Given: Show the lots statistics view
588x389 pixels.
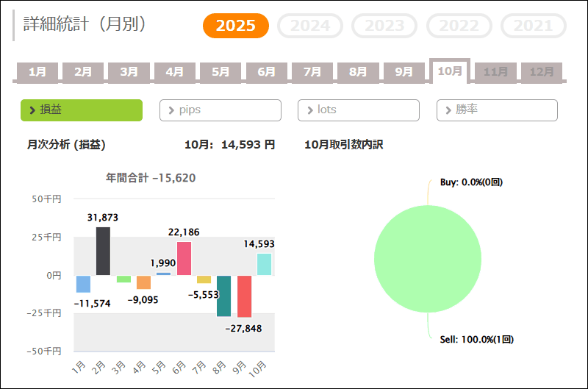Looking at the screenshot, I should click(x=359, y=110).
